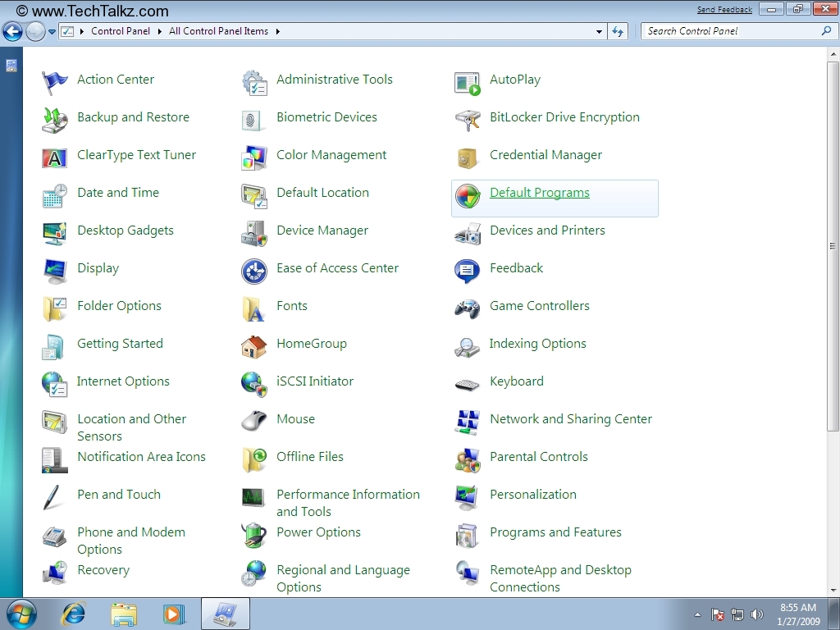Screen dimensions: 840x630
Task: Open Regional and Language Options link
Action: tap(343, 578)
